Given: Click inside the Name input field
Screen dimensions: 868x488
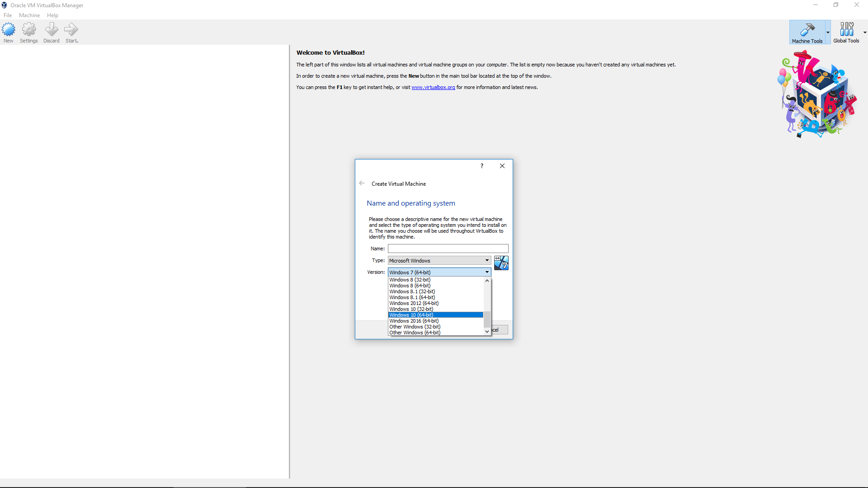Looking at the screenshot, I should pos(448,249).
